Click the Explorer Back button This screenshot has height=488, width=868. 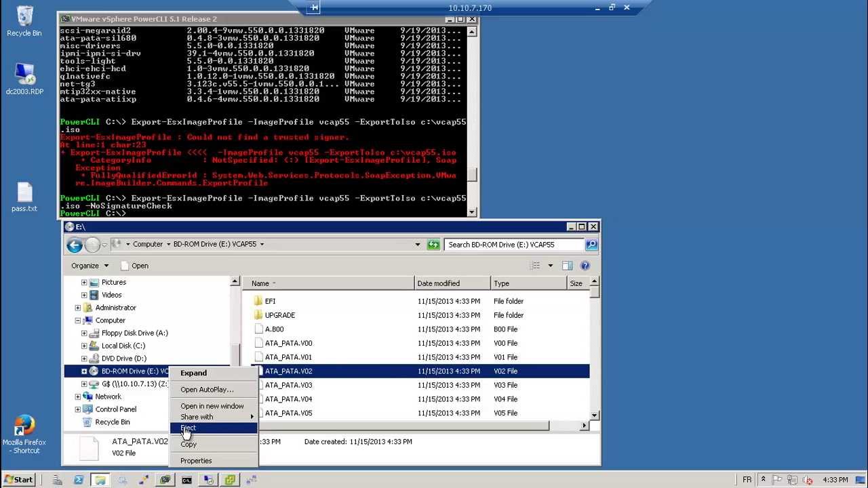(75, 245)
